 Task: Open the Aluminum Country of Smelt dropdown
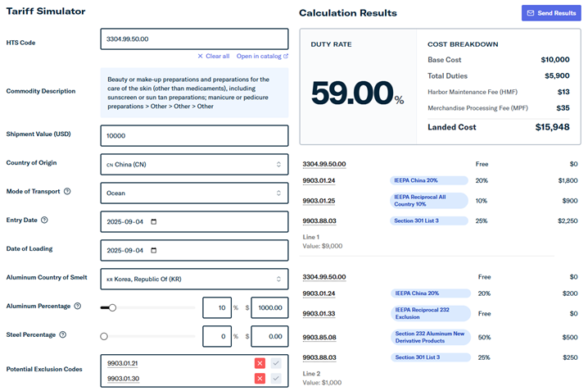click(194, 280)
